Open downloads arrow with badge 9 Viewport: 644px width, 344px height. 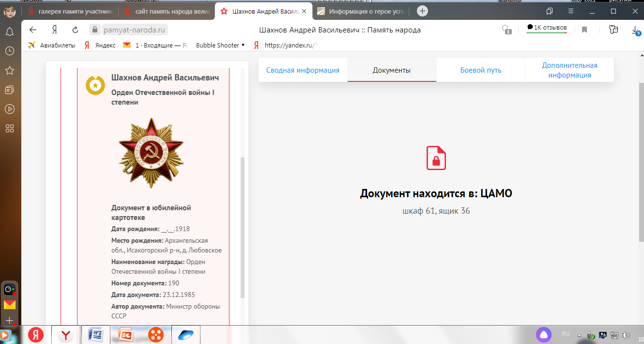click(635, 30)
